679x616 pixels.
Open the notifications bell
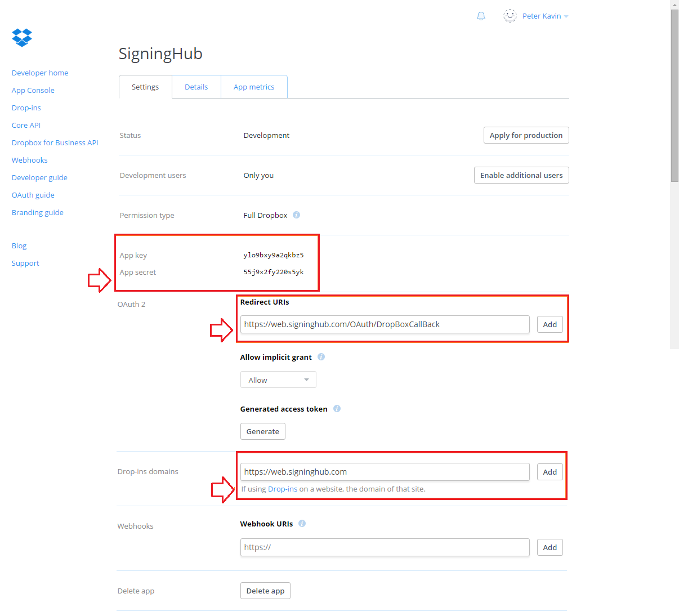coord(481,16)
